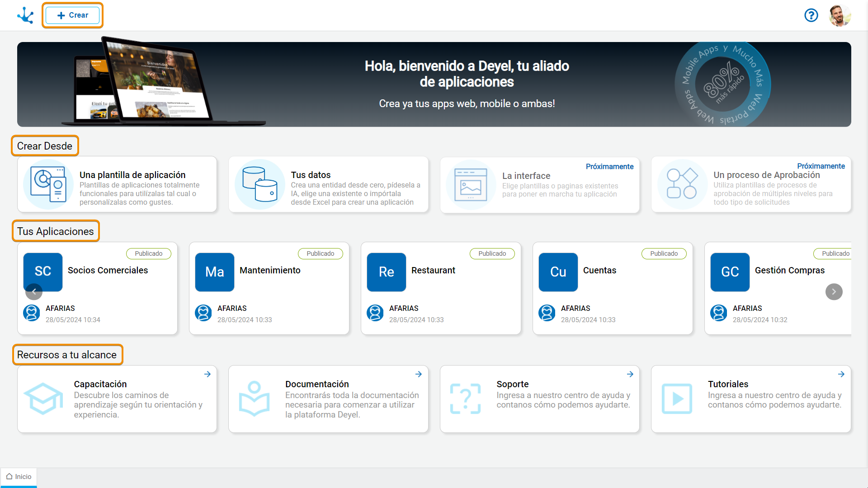The width and height of the screenshot is (868, 488).
Task: Click the Deyel logo icon
Action: (x=25, y=15)
